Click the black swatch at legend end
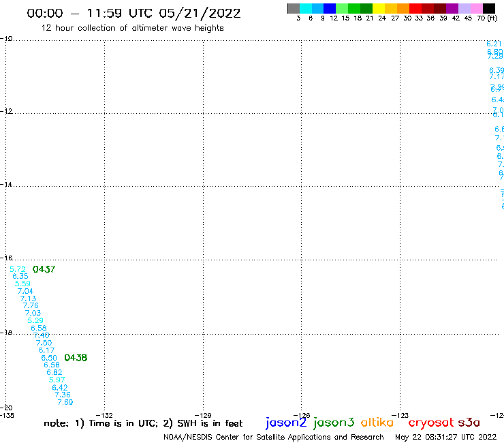The image size is (504, 443). click(x=488, y=8)
